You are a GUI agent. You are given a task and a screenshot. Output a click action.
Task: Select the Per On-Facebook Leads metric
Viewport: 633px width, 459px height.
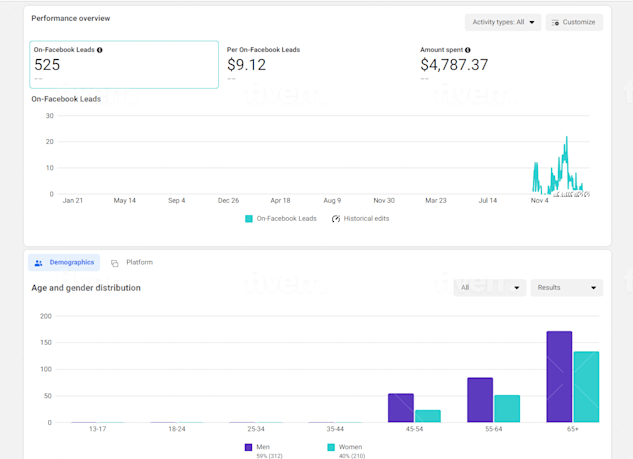263,65
